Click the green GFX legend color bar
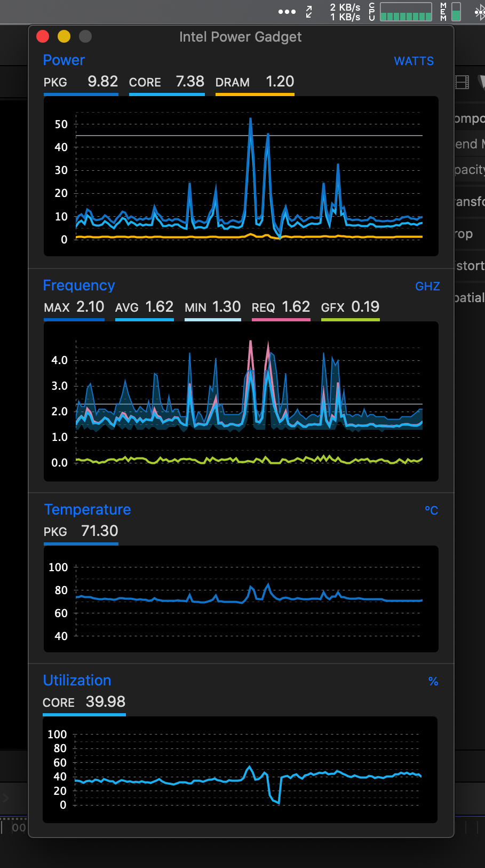The width and height of the screenshot is (485, 868). tap(351, 320)
